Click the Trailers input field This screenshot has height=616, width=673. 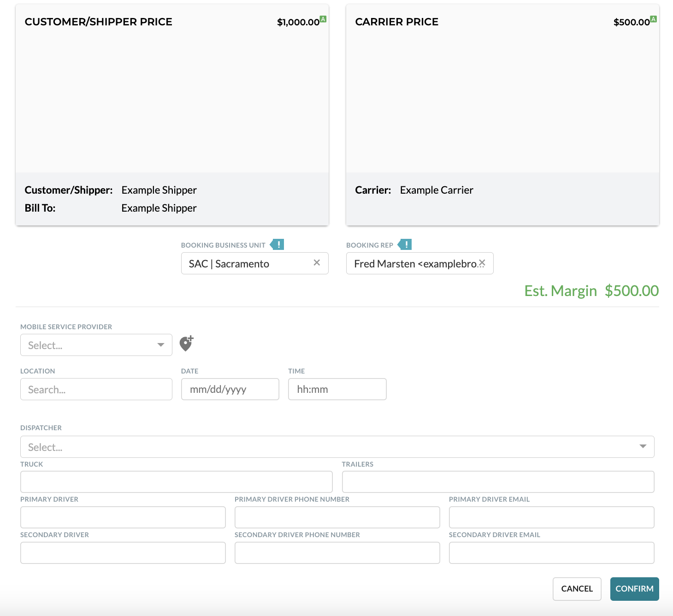[498, 482]
